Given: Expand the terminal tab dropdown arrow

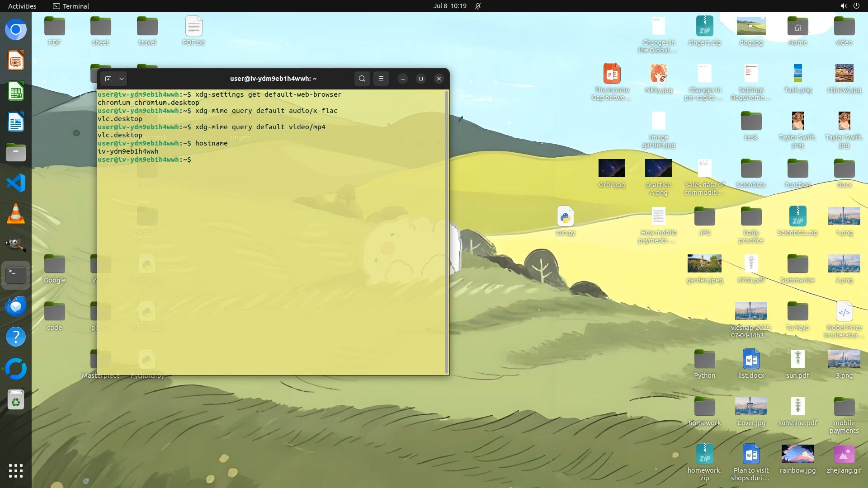Looking at the screenshot, I should pos(122,79).
